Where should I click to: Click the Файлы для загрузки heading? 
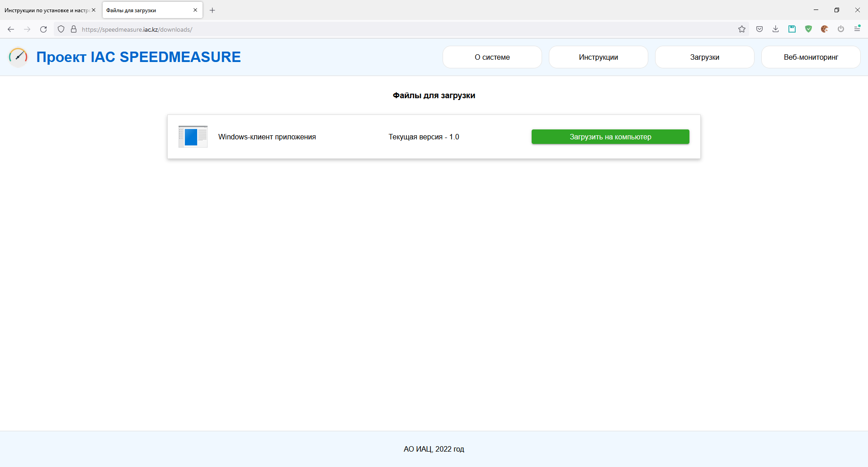(x=434, y=95)
